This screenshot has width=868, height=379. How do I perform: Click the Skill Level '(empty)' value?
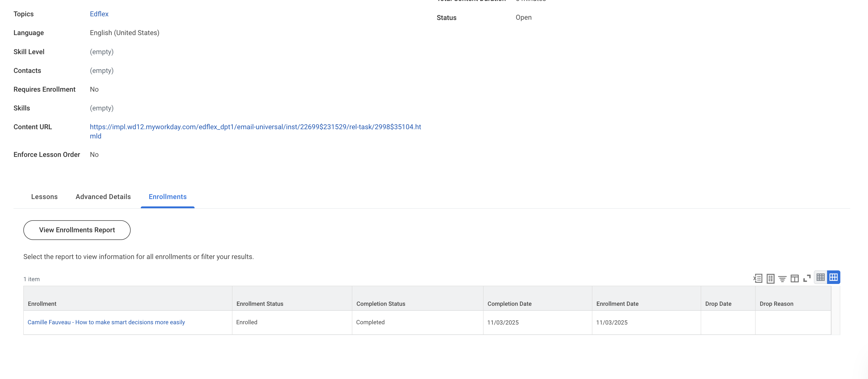(x=101, y=52)
